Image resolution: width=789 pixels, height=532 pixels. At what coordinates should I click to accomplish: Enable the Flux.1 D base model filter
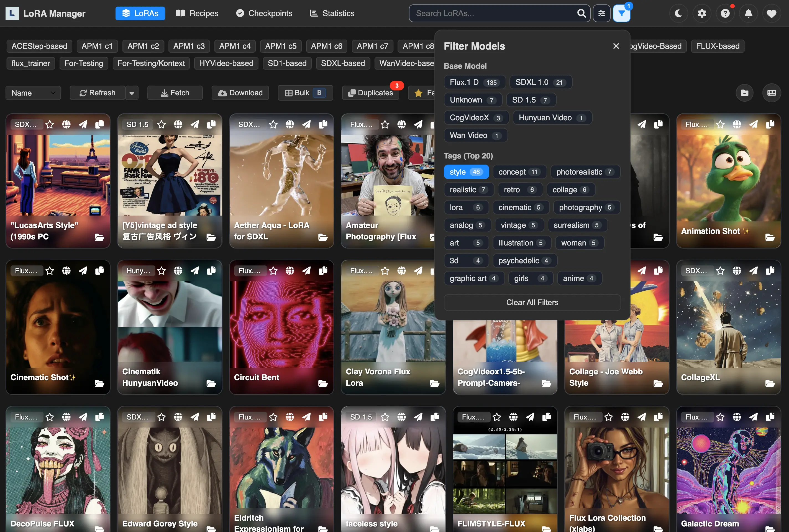click(474, 83)
